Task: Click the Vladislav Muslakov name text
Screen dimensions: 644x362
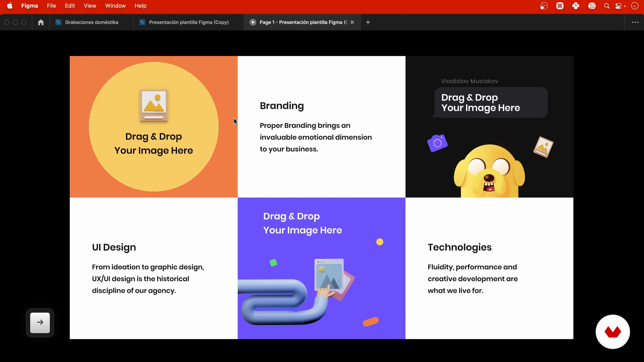Action: click(x=470, y=81)
